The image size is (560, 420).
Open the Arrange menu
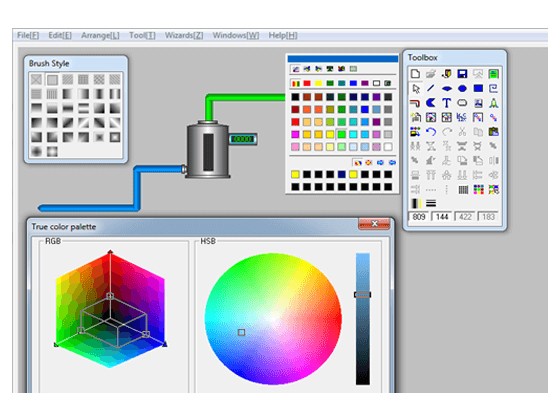pyautogui.click(x=100, y=35)
